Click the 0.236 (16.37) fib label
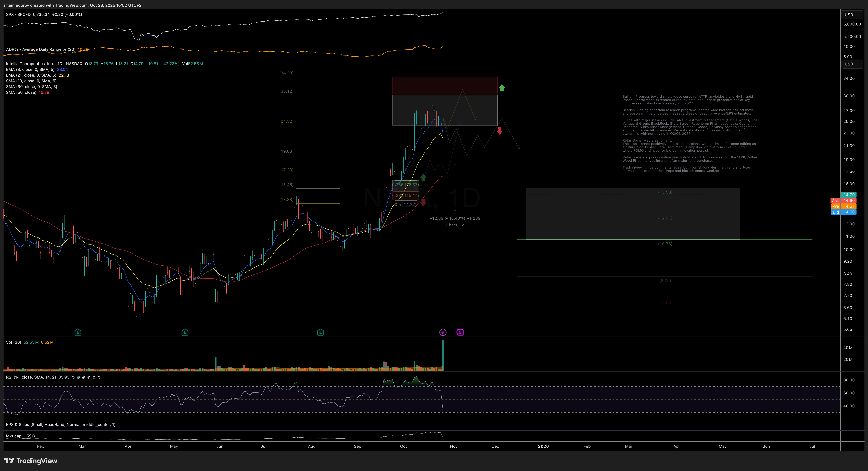The image size is (868, 471). (x=406, y=185)
